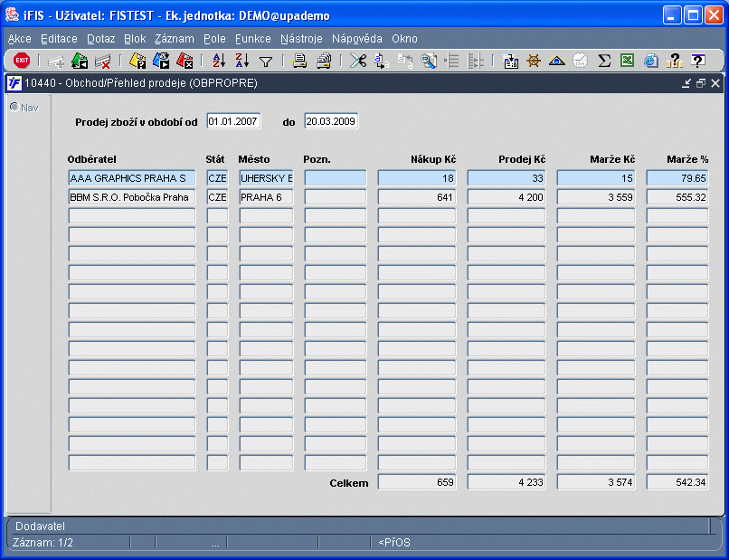Sort descending with the Z-A icon
Image resolution: width=729 pixels, height=560 pixels.
click(241, 61)
